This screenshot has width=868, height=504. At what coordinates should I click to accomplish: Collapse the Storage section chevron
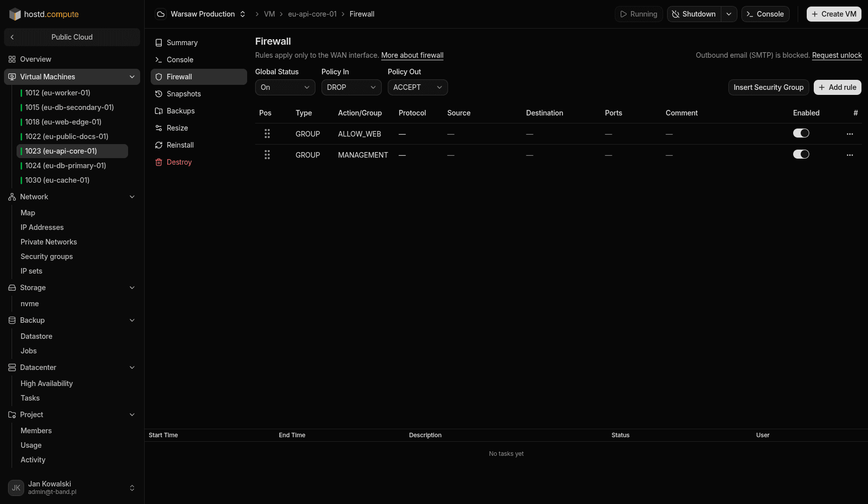[132, 288]
